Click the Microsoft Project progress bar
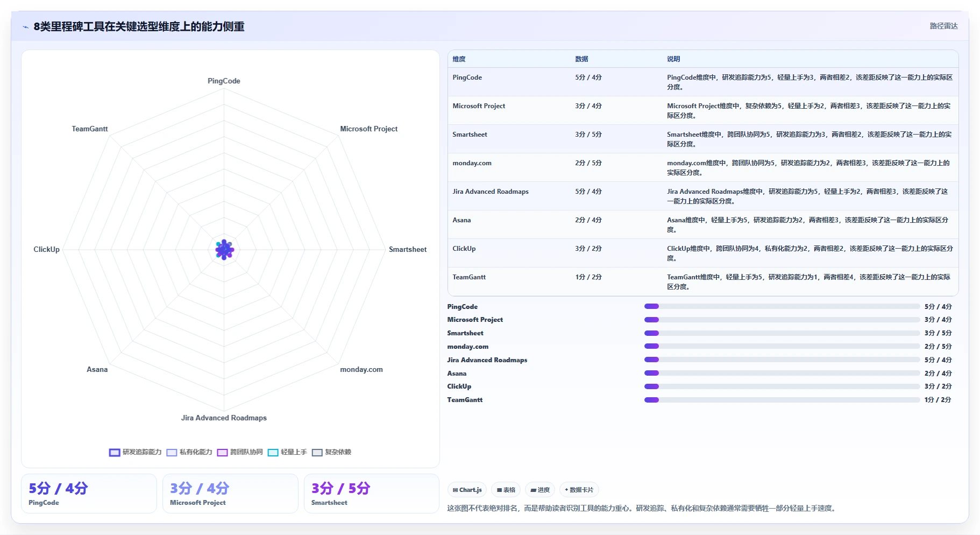 tap(782, 320)
